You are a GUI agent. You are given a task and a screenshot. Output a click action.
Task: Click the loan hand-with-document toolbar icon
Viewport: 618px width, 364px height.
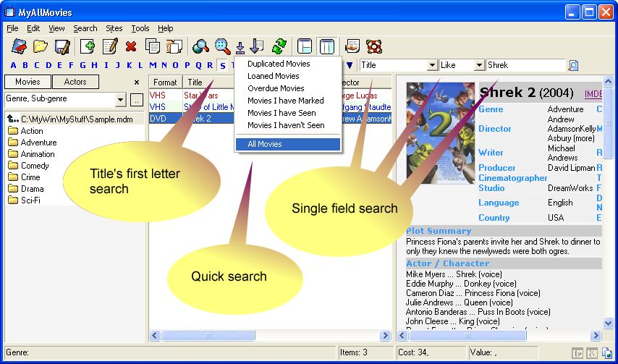[352, 46]
